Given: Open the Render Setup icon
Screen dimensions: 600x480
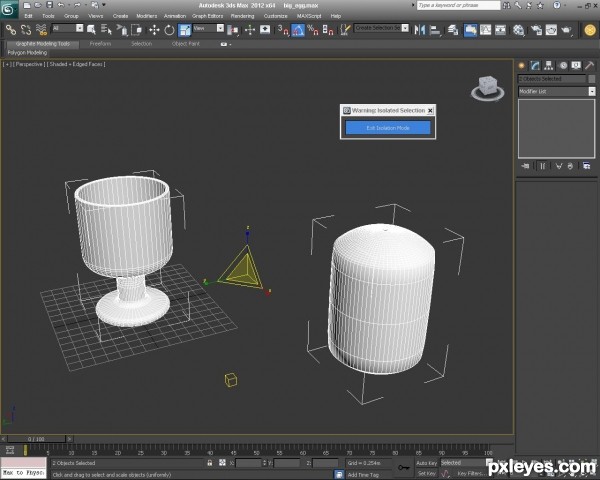Looking at the screenshot, I should tap(536, 29).
